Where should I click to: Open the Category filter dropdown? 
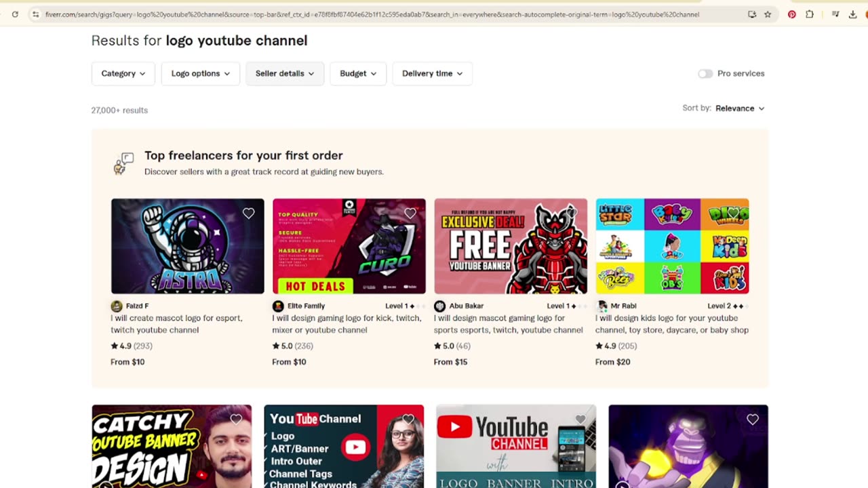[x=123, y=73]
